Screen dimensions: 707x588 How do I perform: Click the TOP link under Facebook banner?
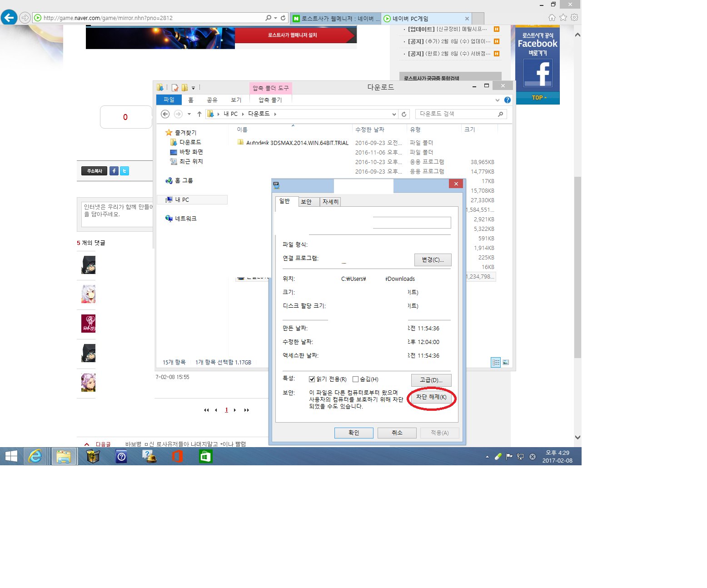tap(538, 98)
